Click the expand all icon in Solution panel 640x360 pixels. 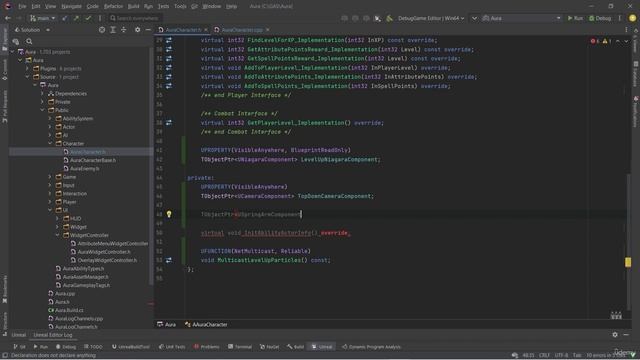pos(113,30)
